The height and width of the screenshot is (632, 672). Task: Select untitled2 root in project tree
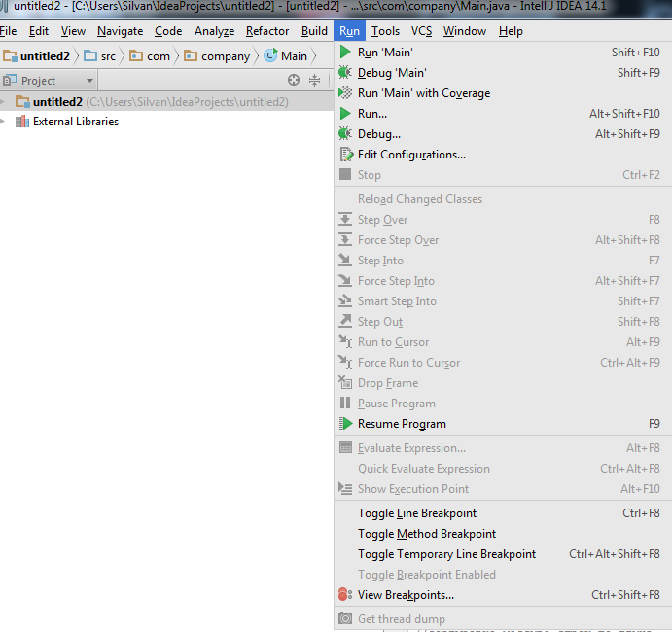pyautogui.click(x=166, y=102)
